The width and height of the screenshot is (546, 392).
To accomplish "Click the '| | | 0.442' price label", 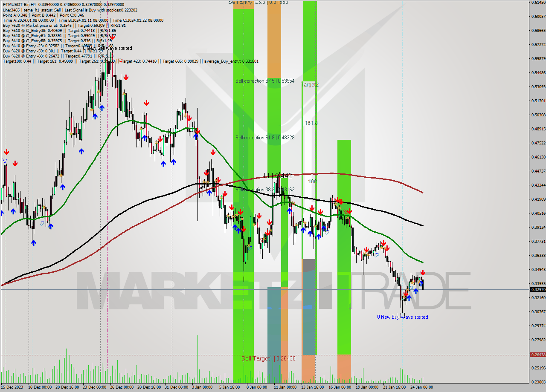I will [x=278, y=175].
